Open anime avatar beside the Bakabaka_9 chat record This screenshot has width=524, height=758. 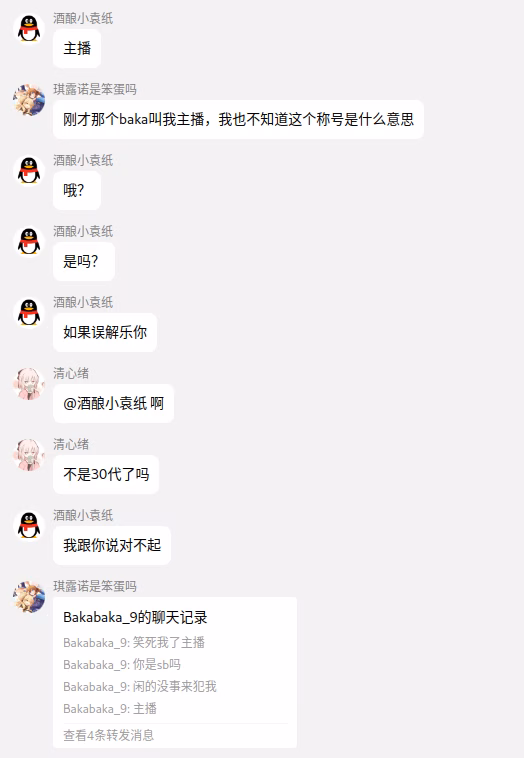coord(29,597)
